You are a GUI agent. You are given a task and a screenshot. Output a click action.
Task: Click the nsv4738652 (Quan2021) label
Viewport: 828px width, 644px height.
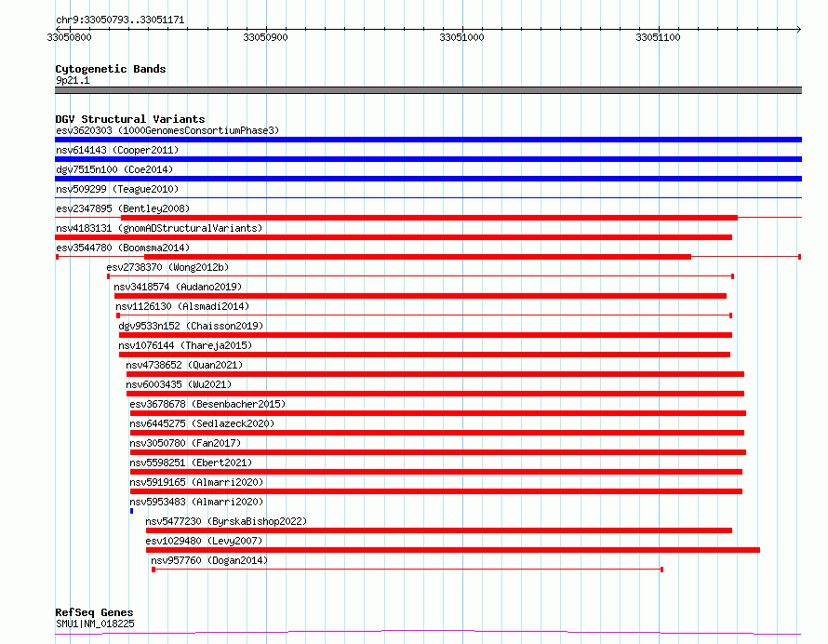click(x=184, y=365)
